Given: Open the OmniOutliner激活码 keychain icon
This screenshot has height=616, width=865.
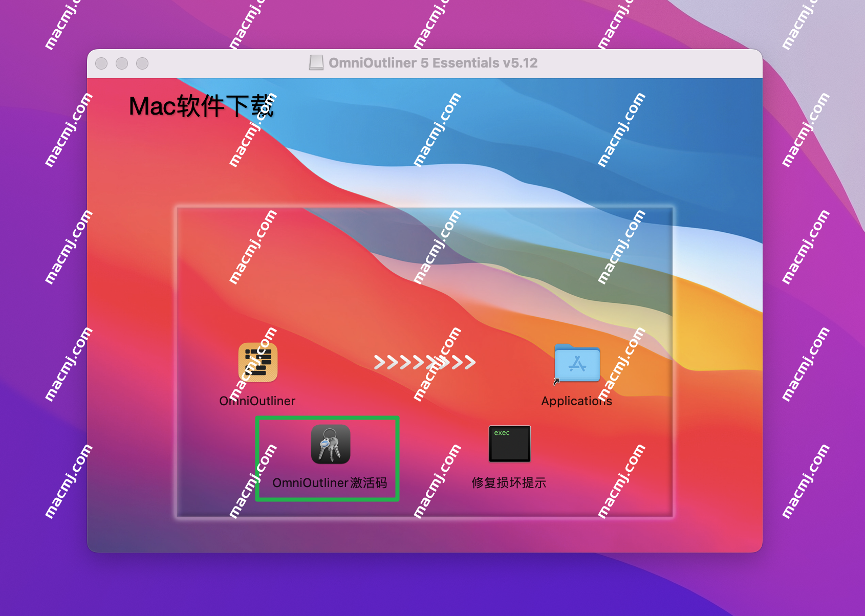Looking at the screenshot, I should click(331, 444).
